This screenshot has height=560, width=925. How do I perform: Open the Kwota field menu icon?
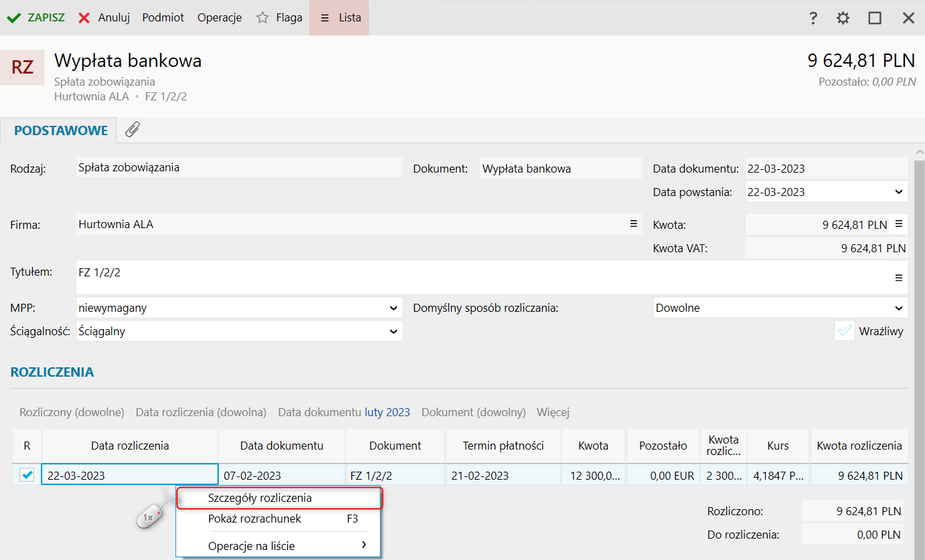pos(899,224)
